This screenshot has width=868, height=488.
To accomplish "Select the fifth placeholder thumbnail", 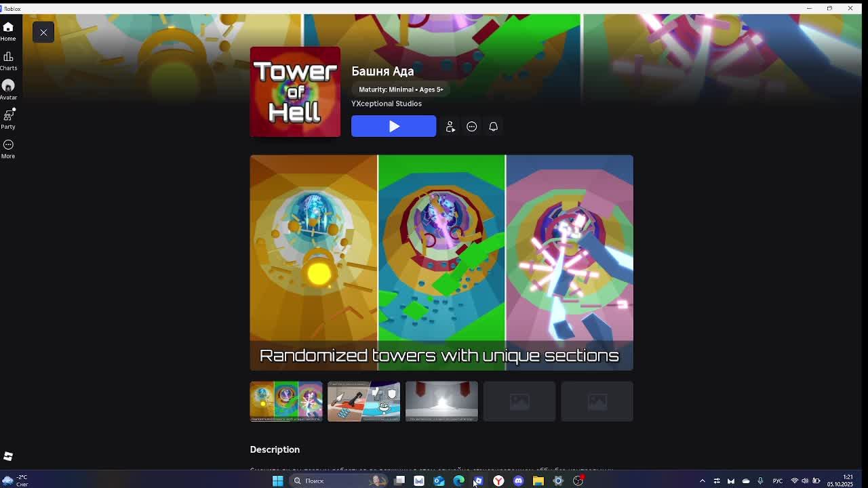I will [597, 401].
